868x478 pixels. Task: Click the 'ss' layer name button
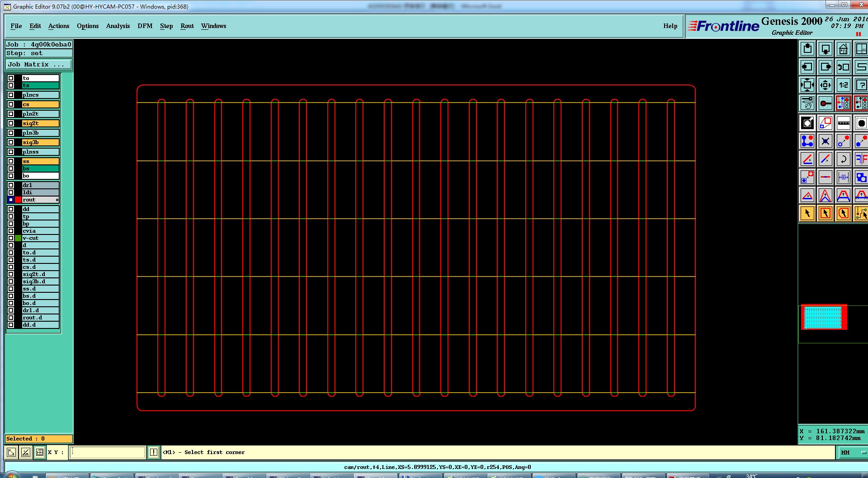(x=41, y=161)
